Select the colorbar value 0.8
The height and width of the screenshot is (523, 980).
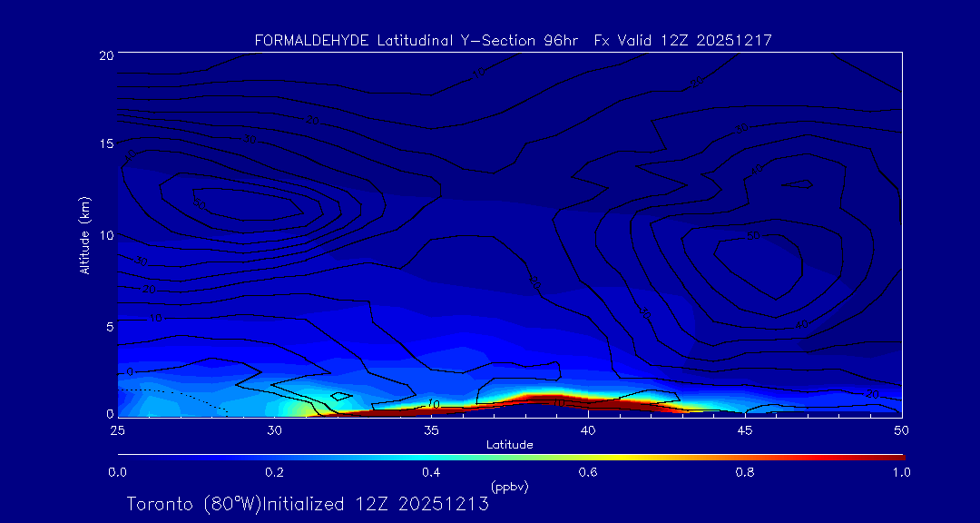pyautogui.click(x=745, y=472)
